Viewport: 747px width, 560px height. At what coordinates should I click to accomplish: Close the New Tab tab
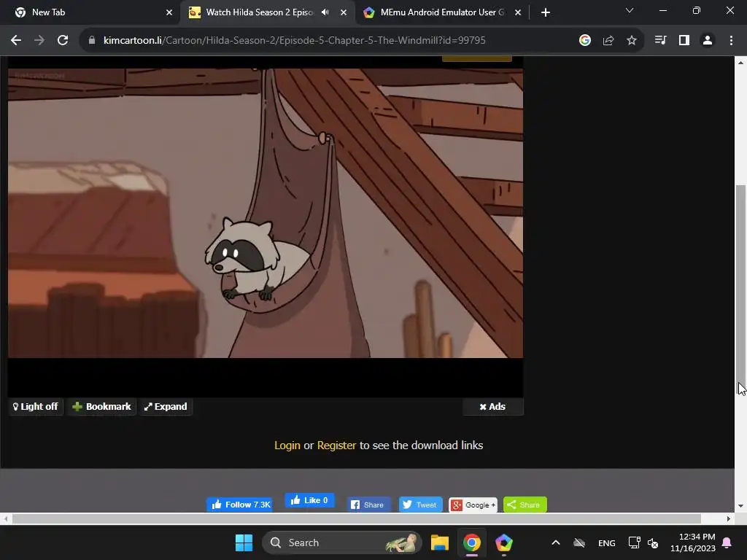click(169, 12)
